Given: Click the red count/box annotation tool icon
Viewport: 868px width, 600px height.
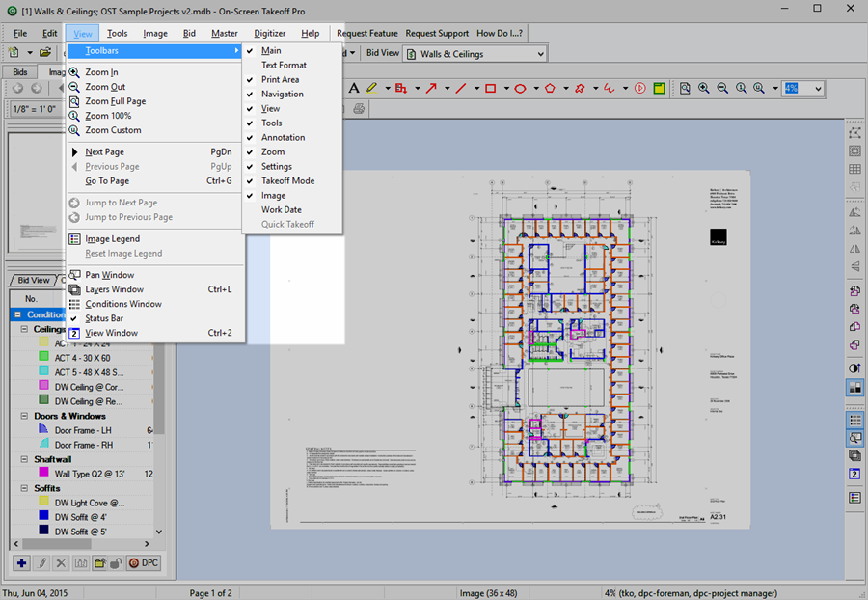Looking at the screenshot, I should click(x=401, y=88).
